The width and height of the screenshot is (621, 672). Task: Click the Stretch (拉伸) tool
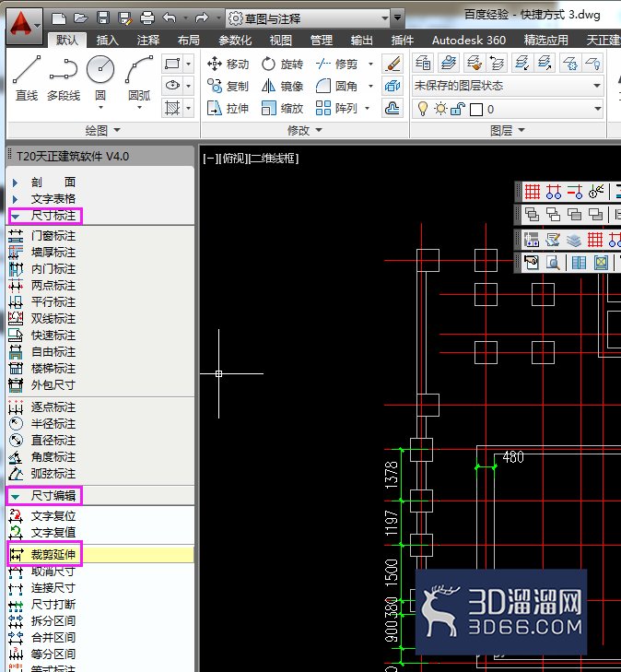tap(228, 108)
